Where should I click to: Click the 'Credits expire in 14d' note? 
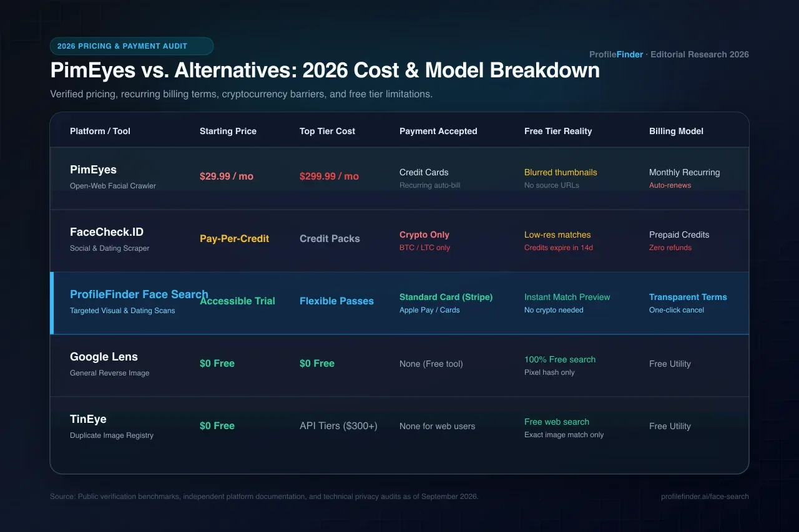pos(559,248)
